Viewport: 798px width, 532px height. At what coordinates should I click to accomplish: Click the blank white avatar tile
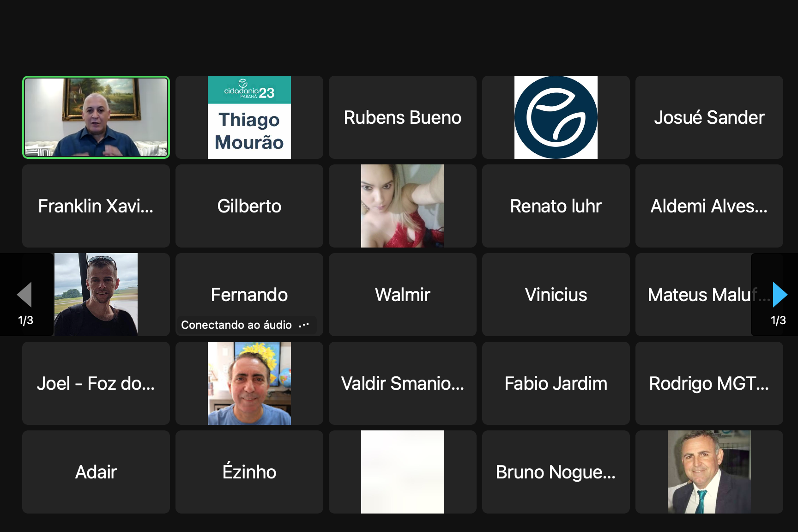tap(403, 472)
